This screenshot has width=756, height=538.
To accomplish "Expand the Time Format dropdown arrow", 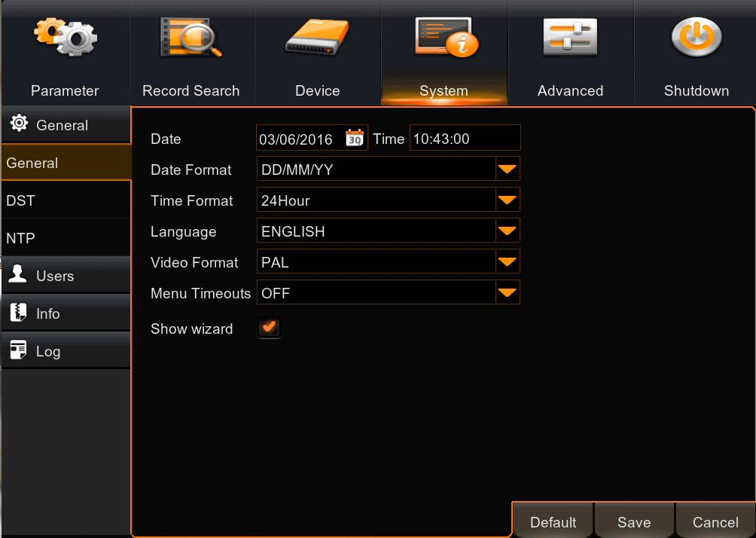I will 508,200.
